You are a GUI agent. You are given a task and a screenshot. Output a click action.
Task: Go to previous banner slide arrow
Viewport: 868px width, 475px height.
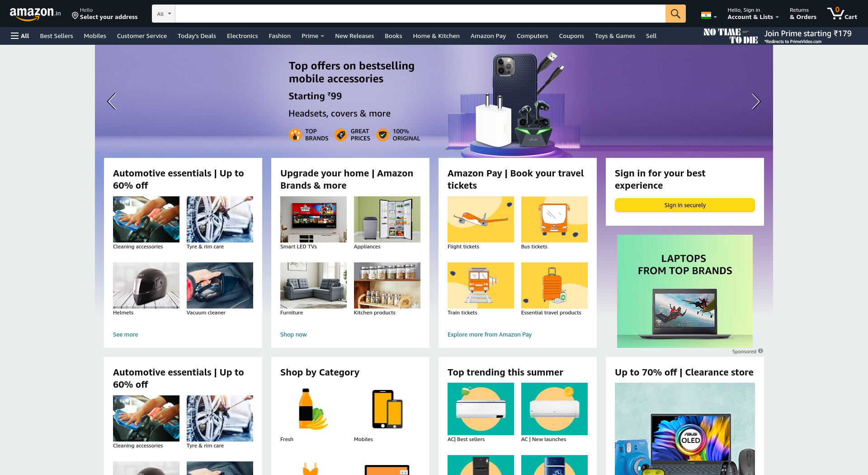(x=112, y=101)
